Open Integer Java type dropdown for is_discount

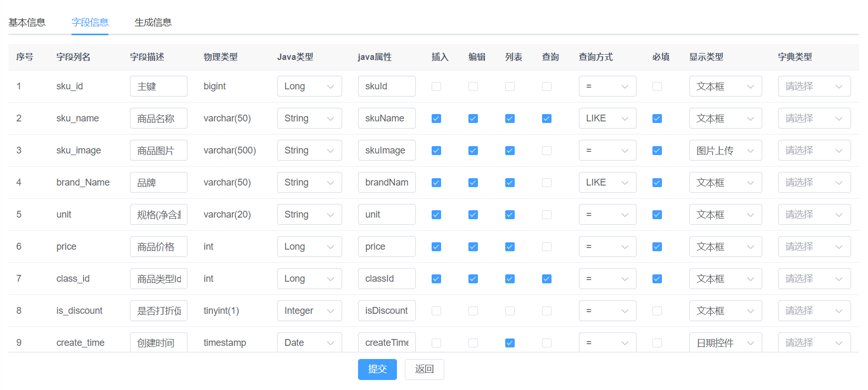click(309, 311)
